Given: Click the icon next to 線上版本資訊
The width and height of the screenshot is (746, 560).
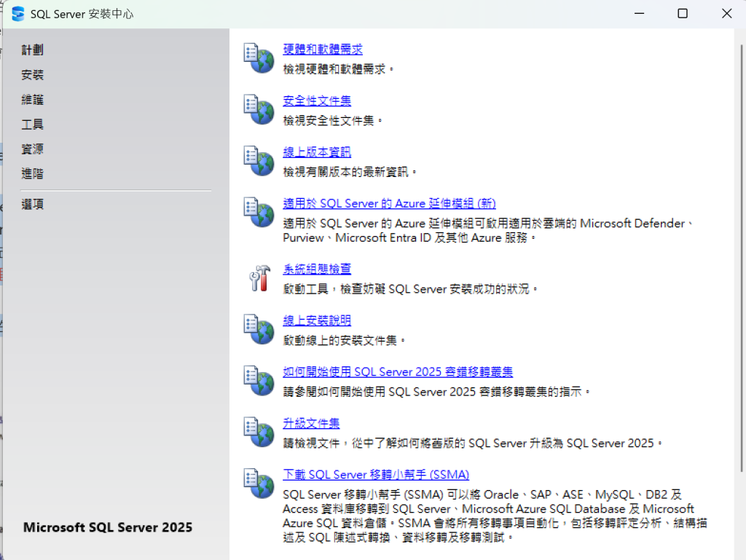Looking at the screenshot, I should coord(259,161).
